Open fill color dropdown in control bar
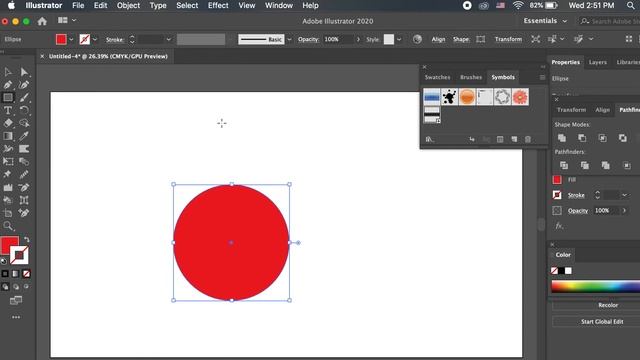Screen dimensions: 640x360 coord(71,40)
